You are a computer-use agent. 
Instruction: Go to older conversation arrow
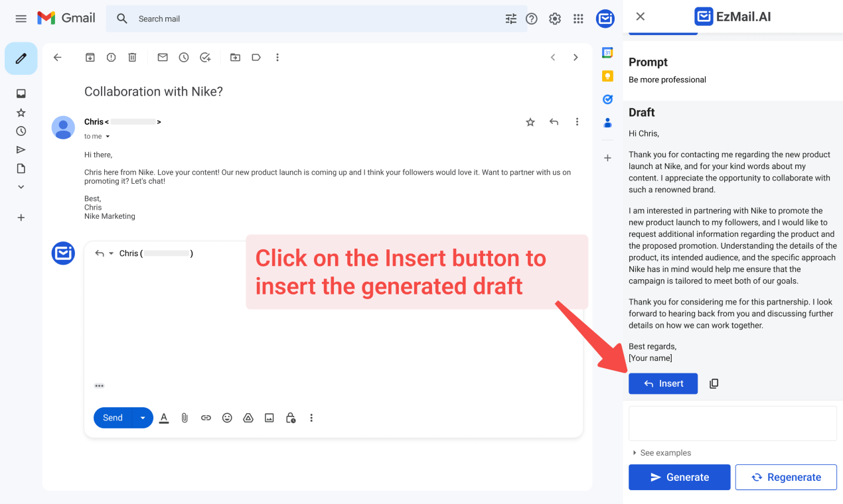575,58
